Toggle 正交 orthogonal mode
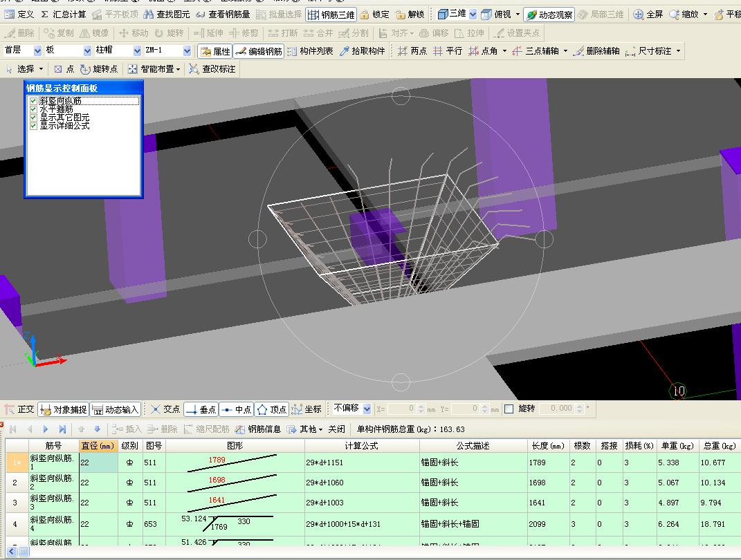741x560 pixels. click(x=19, y=409)
